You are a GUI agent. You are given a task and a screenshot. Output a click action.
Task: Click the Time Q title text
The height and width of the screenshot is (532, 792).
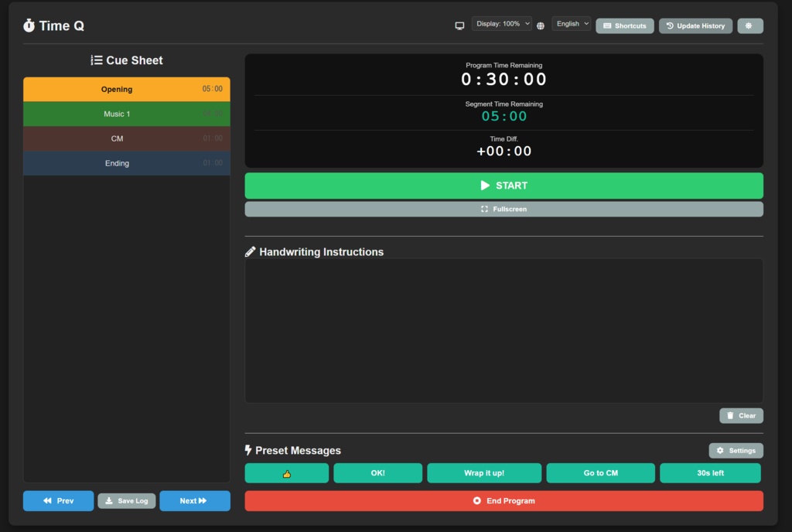point(62,26)
